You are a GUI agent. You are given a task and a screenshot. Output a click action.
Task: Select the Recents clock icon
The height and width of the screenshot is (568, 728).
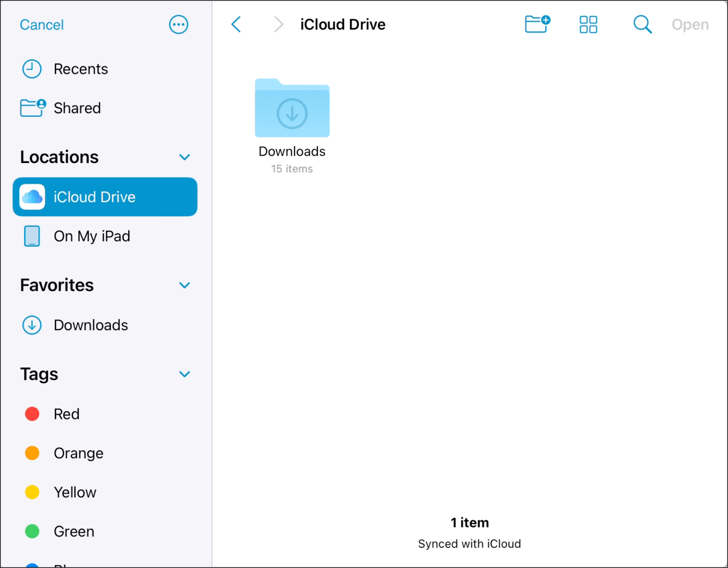point(32,69)
